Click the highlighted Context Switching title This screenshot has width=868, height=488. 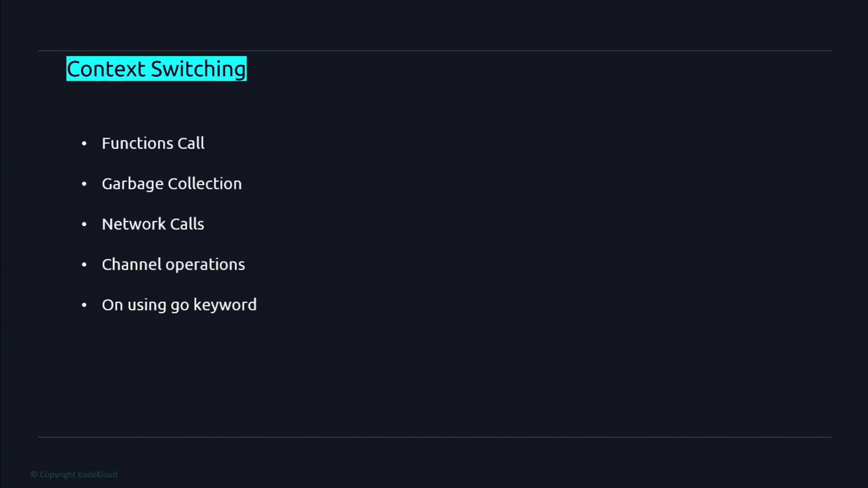click(x=156, y=69)
